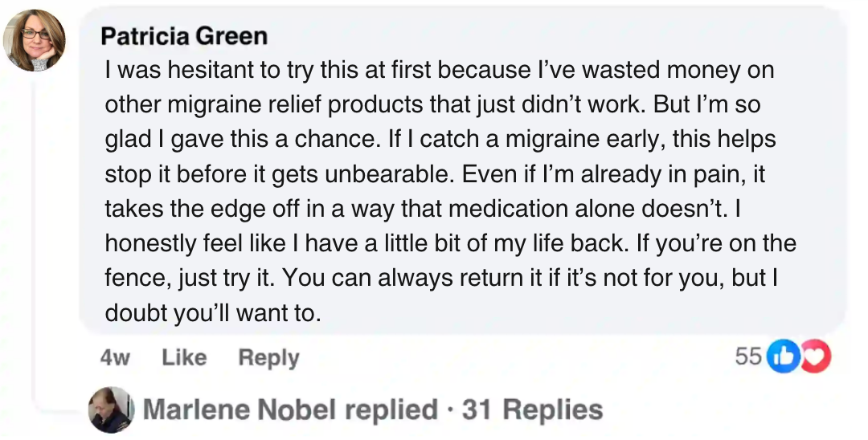Click Marlene Nobel's small avatar
The width and height of the screenshot is (868, 440).
point(111,409)
